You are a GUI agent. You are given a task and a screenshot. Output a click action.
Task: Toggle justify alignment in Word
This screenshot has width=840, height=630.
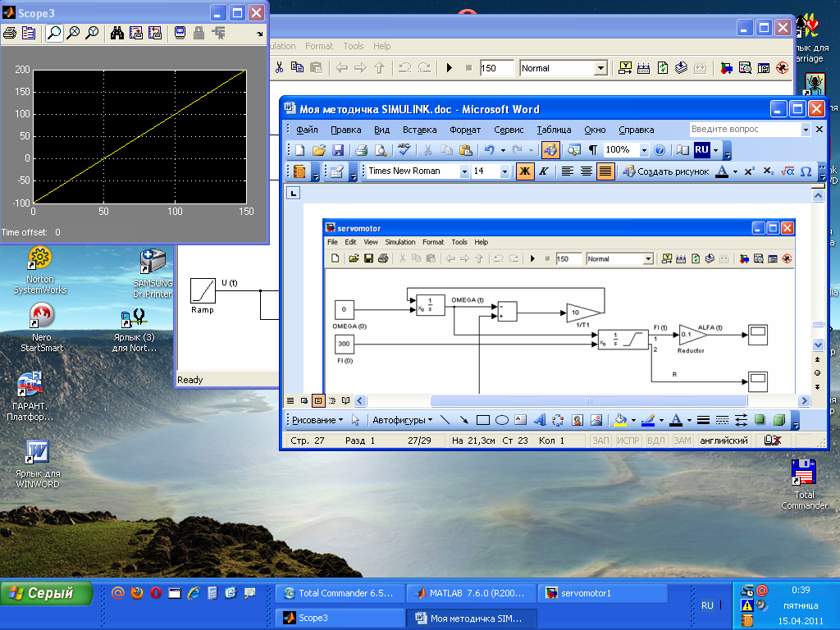pyautogui.click(x=605, y=171)
